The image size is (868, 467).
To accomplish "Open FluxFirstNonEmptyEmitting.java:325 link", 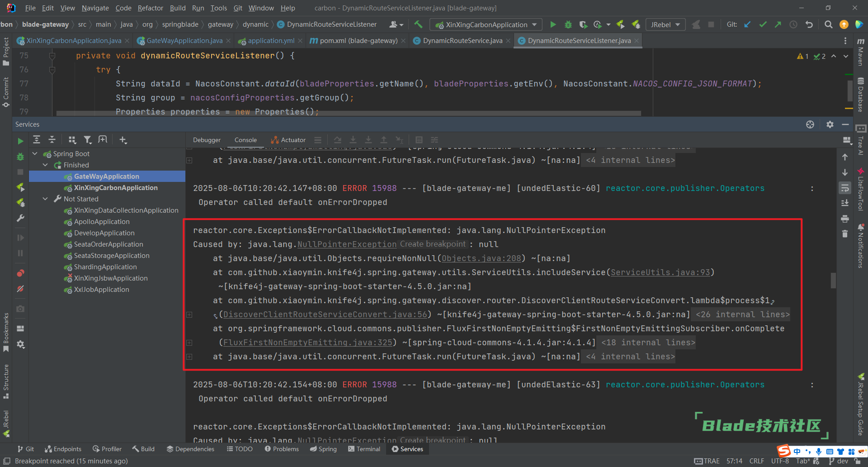I will (308, 343).
